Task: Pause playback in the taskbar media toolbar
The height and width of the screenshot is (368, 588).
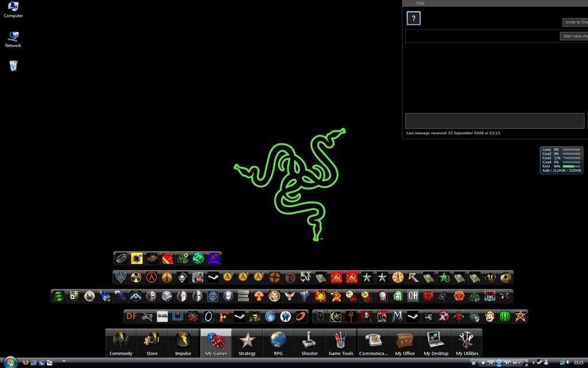Action: (499, 363)
